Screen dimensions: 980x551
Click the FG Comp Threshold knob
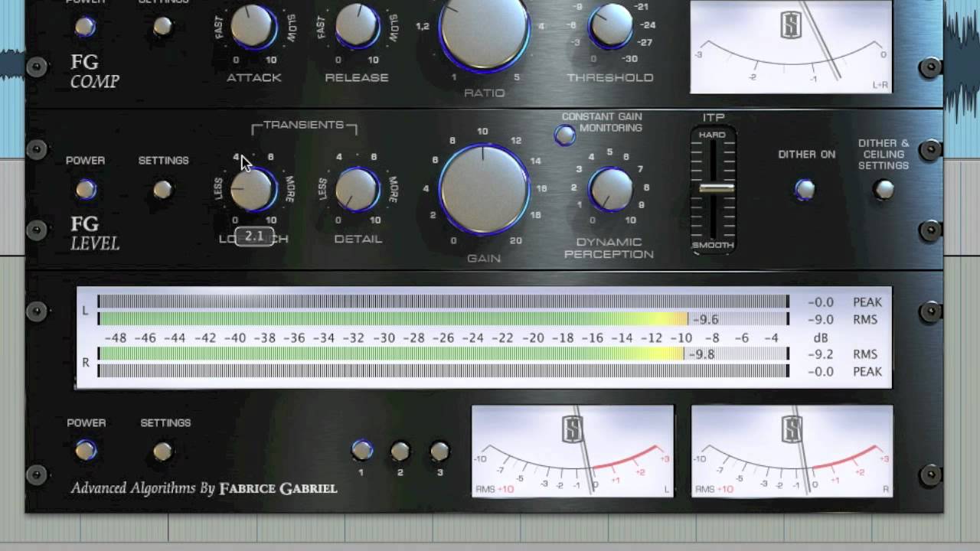tap(610, 25)
